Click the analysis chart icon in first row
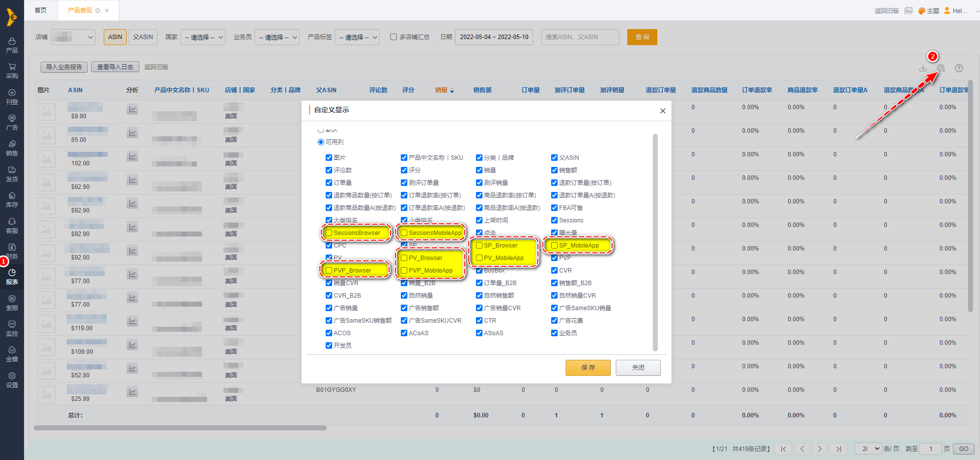 [x=132, y=109]
